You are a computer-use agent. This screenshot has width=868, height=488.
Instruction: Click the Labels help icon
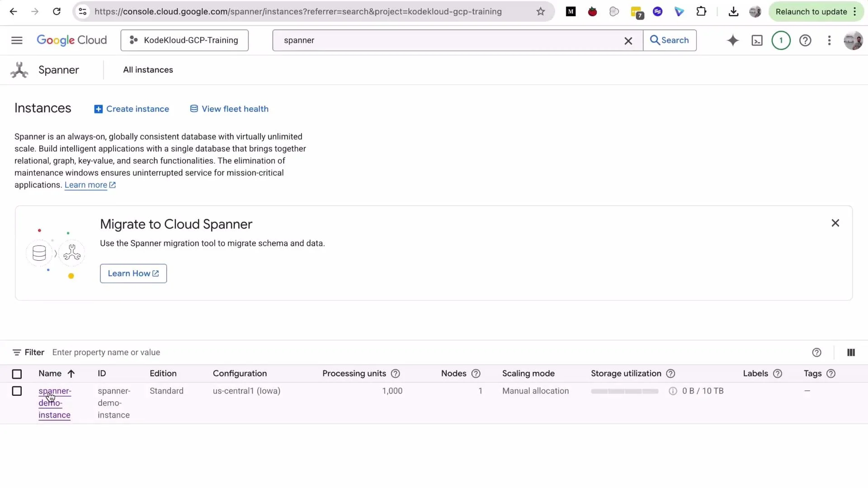(777, 374)
